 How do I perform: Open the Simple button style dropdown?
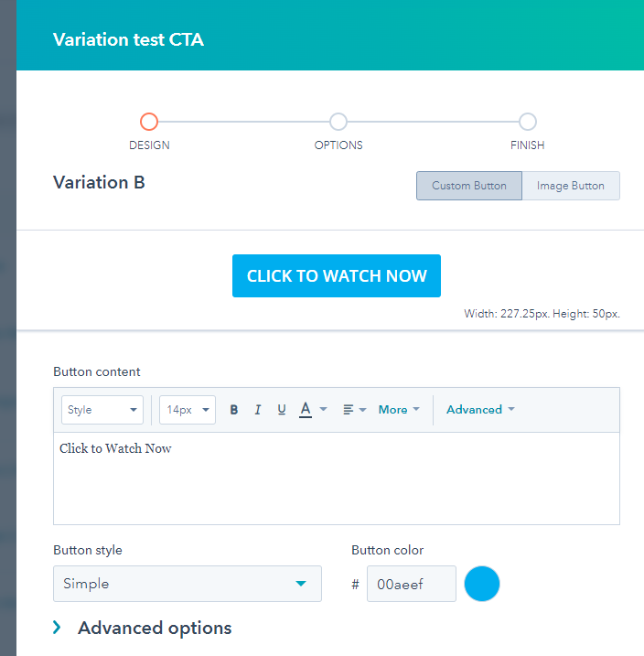point(188,584)
